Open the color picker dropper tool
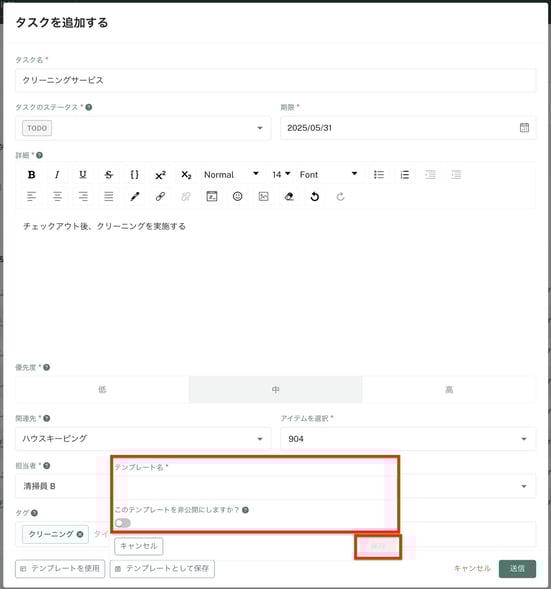 (134, 196)
